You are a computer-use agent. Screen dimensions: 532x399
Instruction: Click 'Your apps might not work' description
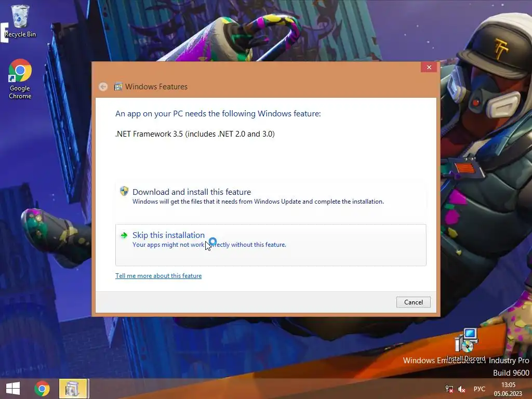(209, 245)
